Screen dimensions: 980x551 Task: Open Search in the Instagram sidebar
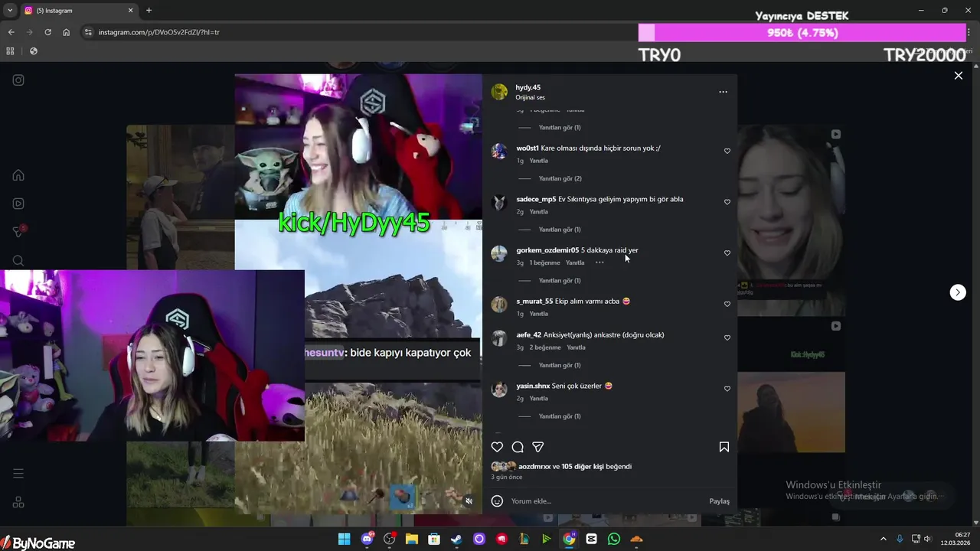(18, 261)
